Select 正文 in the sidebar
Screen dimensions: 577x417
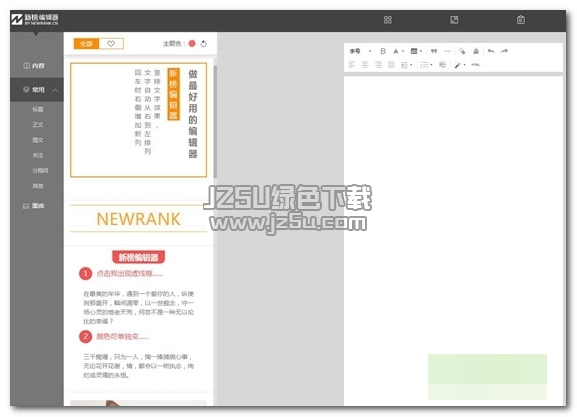point(38,125)
